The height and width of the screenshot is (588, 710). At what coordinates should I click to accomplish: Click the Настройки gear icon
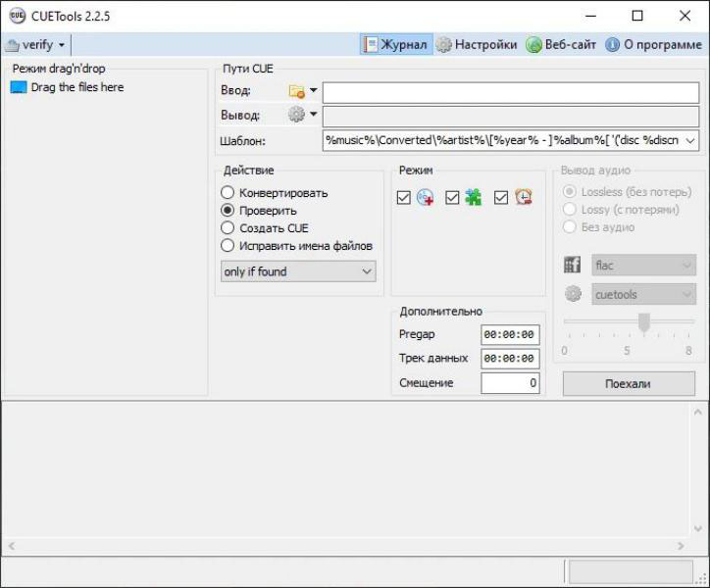[x=443, y=44]
